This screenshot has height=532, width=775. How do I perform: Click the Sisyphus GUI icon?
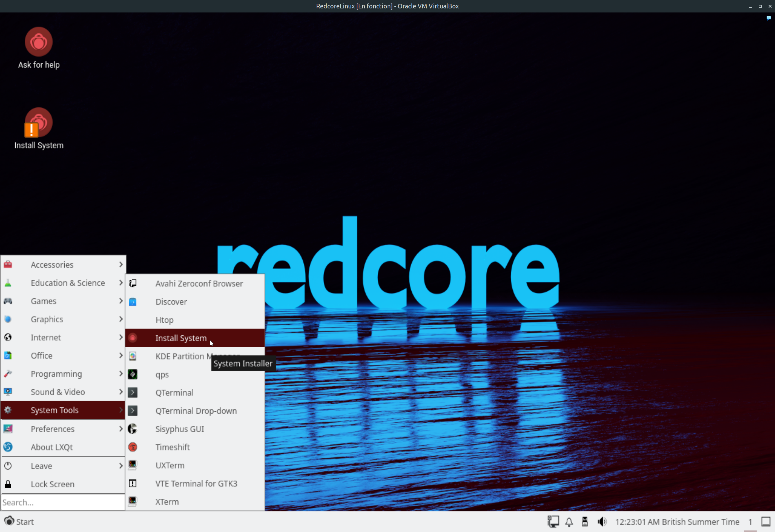click(133, 429)
